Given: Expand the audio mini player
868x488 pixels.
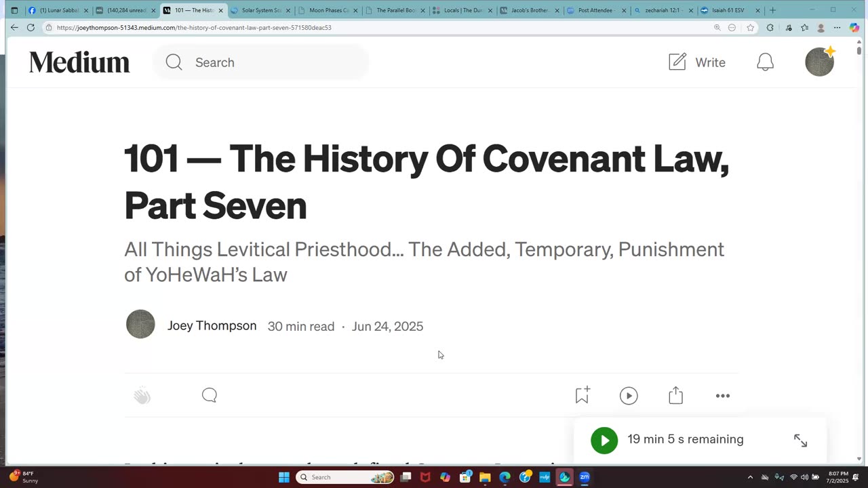Looking at the screenshot, I should click(800, 441).
